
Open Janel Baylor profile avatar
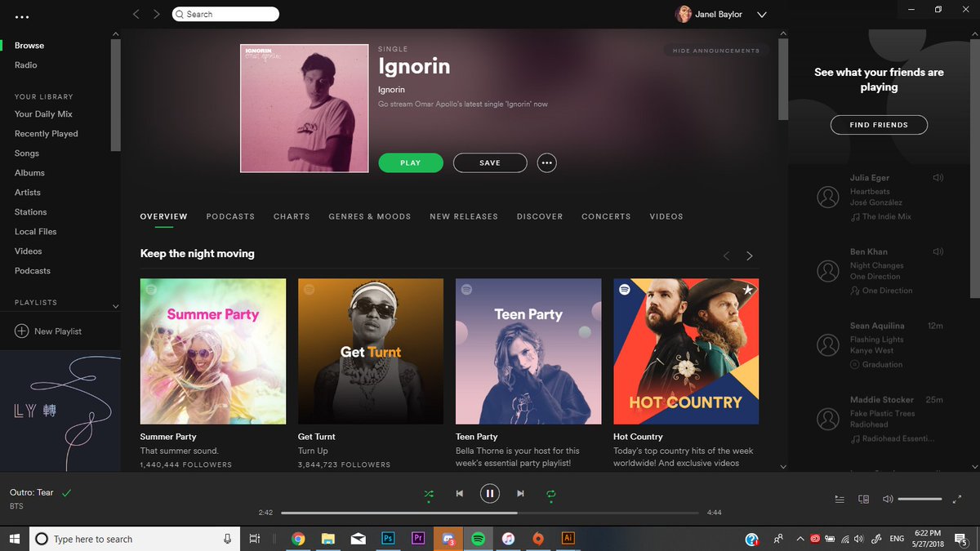683,15
